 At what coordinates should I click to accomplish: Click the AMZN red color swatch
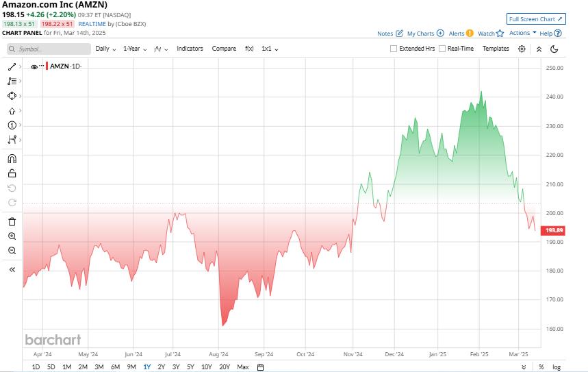[x=47, y=66]
